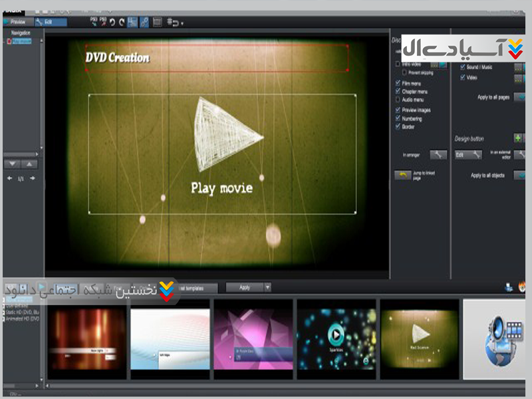Click the green plus Design button icon
532x399 pixels.
[518, 138]
